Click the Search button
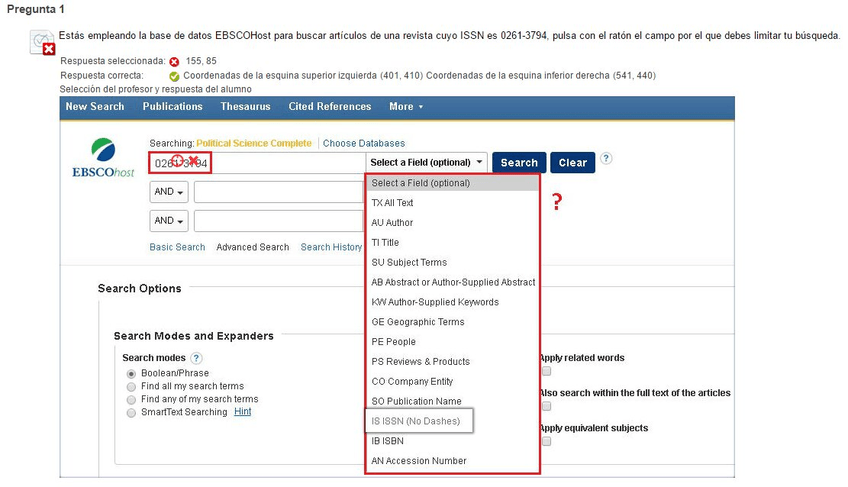Screen dimensions: 848x487 coord(519,163)
